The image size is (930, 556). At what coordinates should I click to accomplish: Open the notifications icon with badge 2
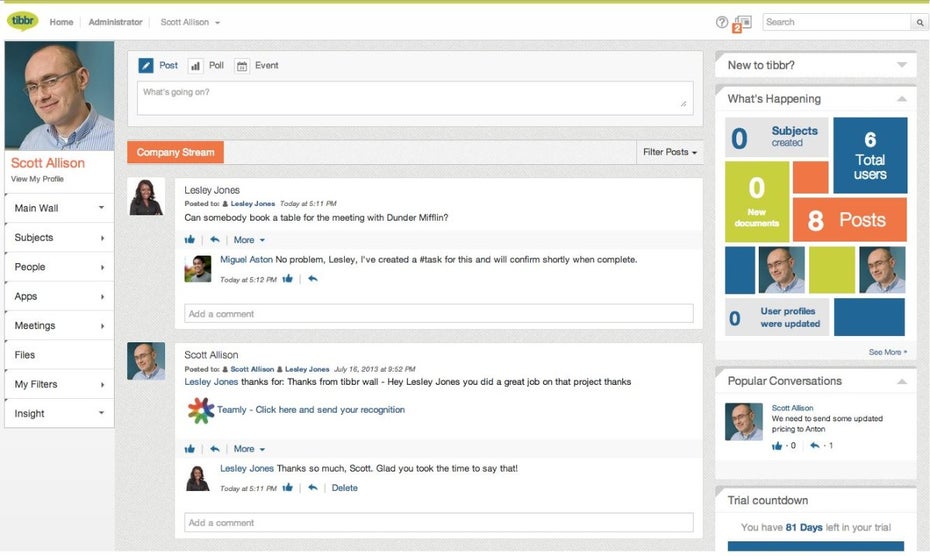click(x=742, y=23)
